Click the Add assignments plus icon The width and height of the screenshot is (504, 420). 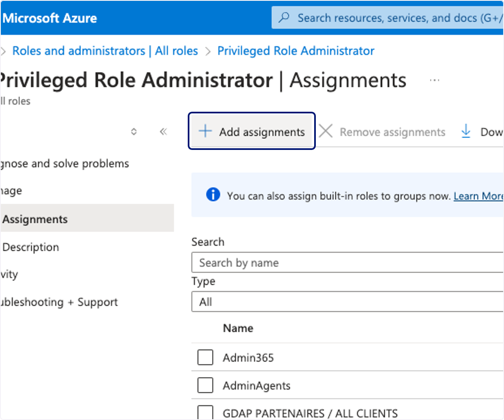[x=205, y=131]
